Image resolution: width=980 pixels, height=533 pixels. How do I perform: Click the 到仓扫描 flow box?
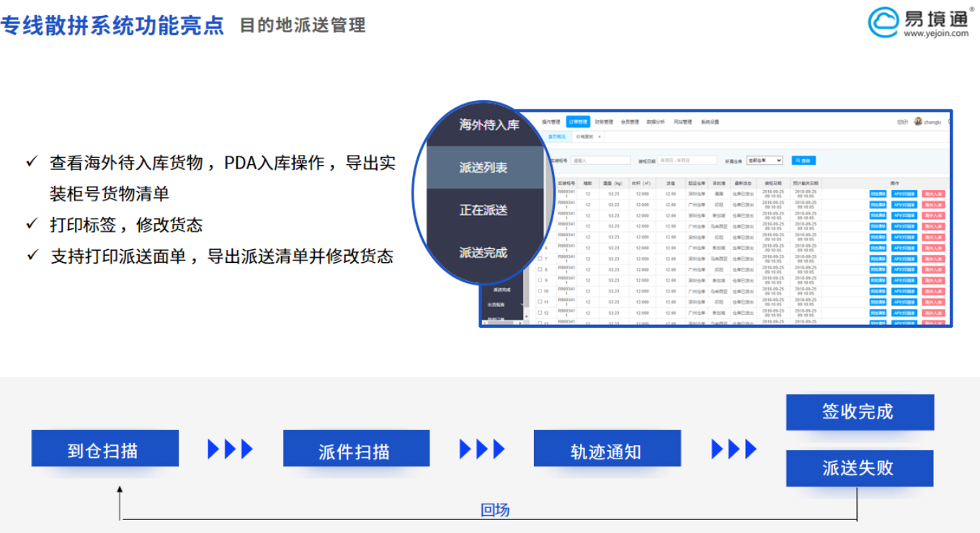(x=105, y=449)
